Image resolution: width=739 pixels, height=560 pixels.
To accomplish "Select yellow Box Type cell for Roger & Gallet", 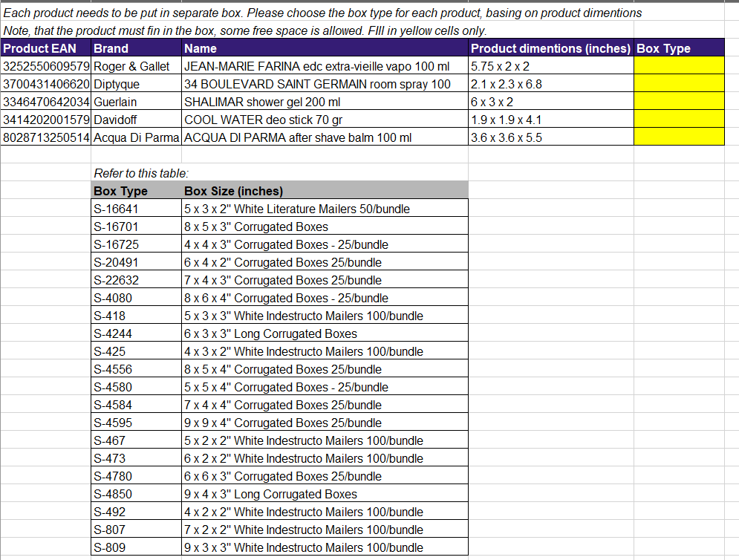I will pyautogui.click(x=679, y=65).
